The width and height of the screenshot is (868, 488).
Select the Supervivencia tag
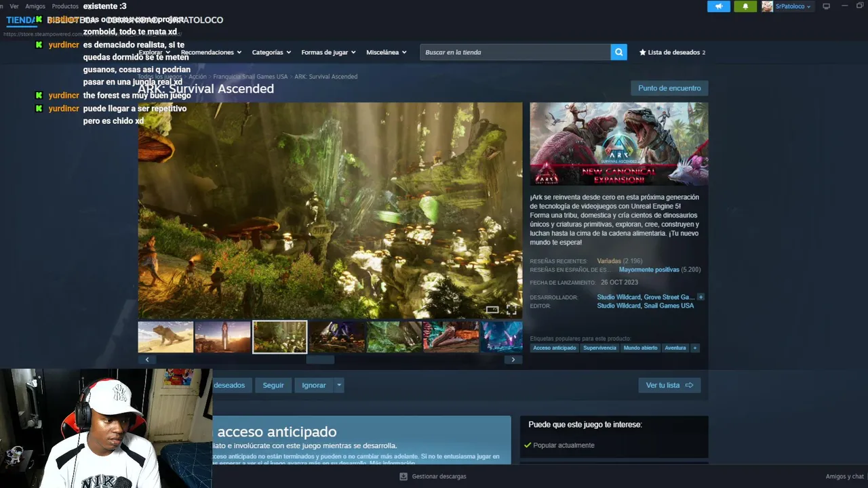[x=600, y=348]
